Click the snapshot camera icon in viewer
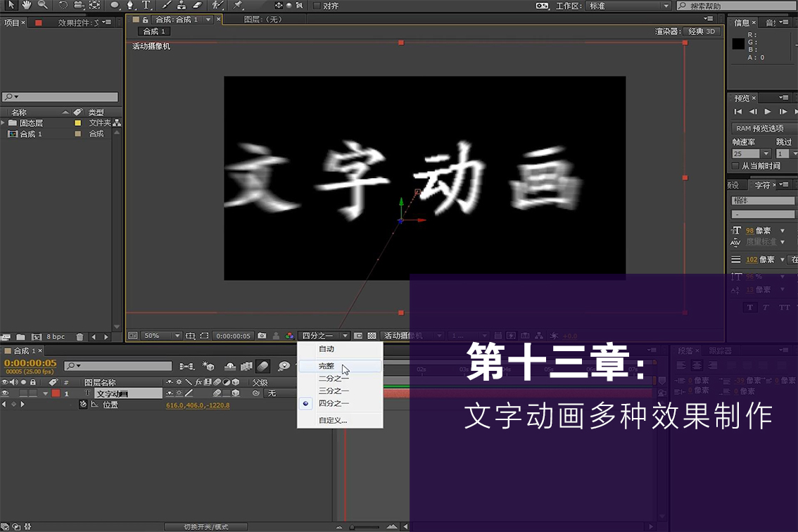The height and width of the screenshot is (532, 798). pos(262,336)
